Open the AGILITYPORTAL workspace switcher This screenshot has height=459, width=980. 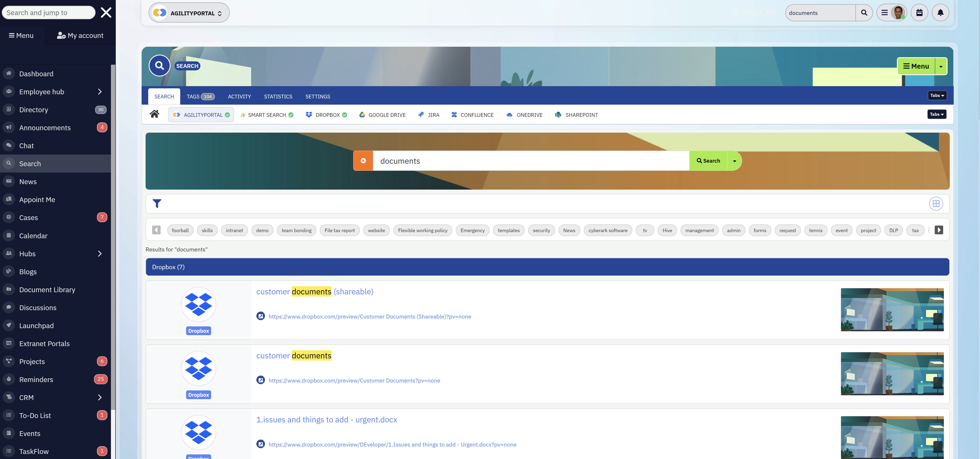pos(189,13)
